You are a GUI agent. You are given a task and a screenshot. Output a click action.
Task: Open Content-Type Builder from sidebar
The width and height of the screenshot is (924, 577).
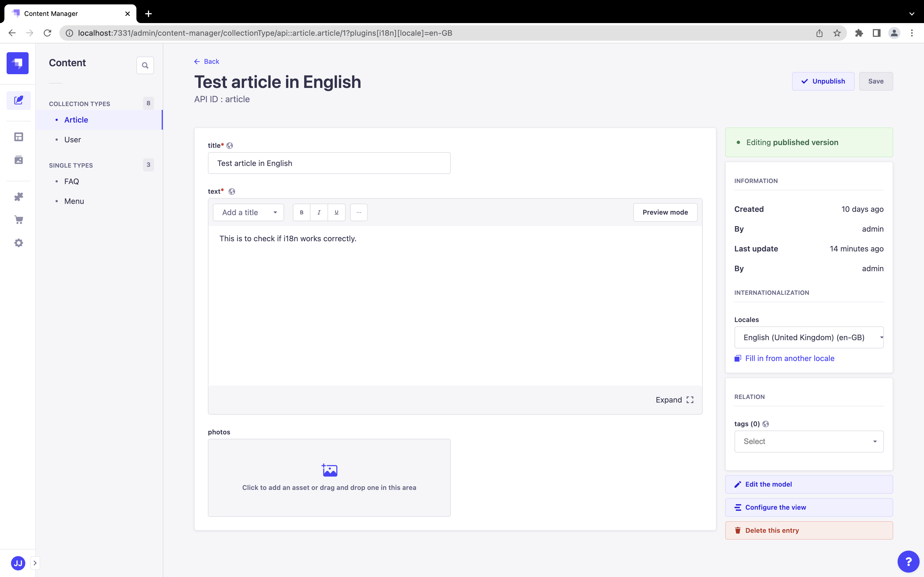18,137
